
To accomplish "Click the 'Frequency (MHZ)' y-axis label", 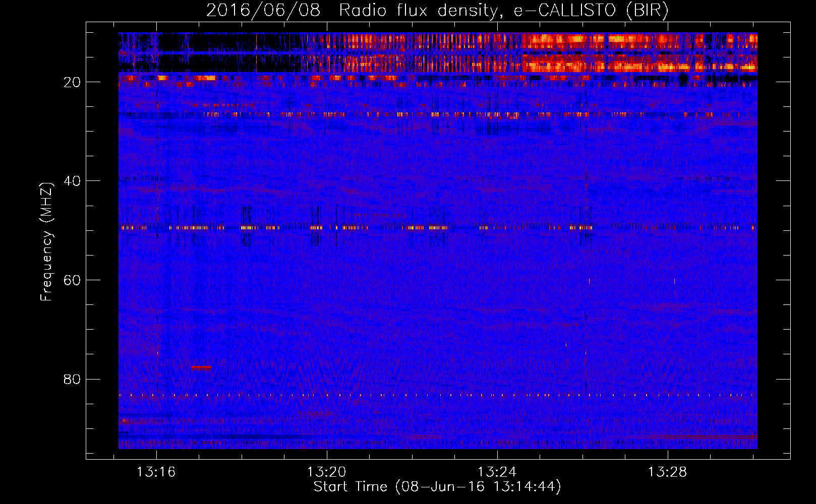I will (x=46, y=242).
